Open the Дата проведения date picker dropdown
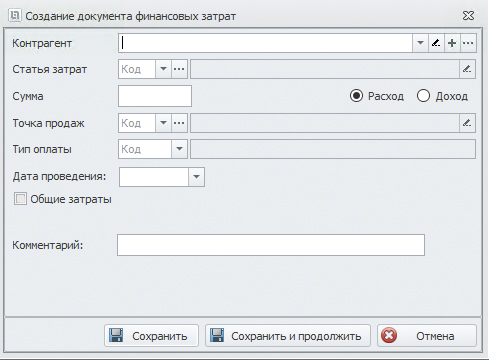This screenshot has height=360, width=489. 196,177
